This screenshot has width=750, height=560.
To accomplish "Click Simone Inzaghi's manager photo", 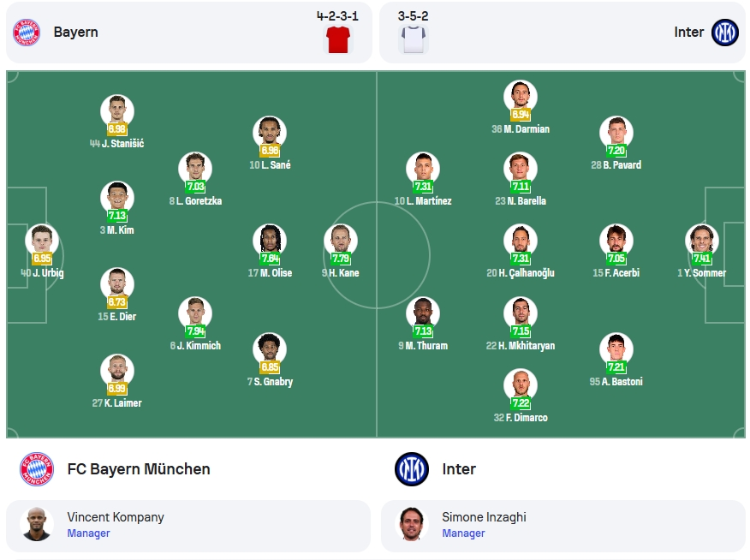I will coord(411,525).
